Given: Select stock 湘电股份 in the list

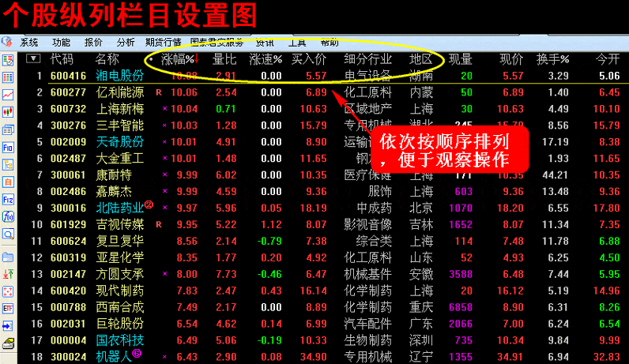Looking at the screenshot, I should click(x=119, y=76).
